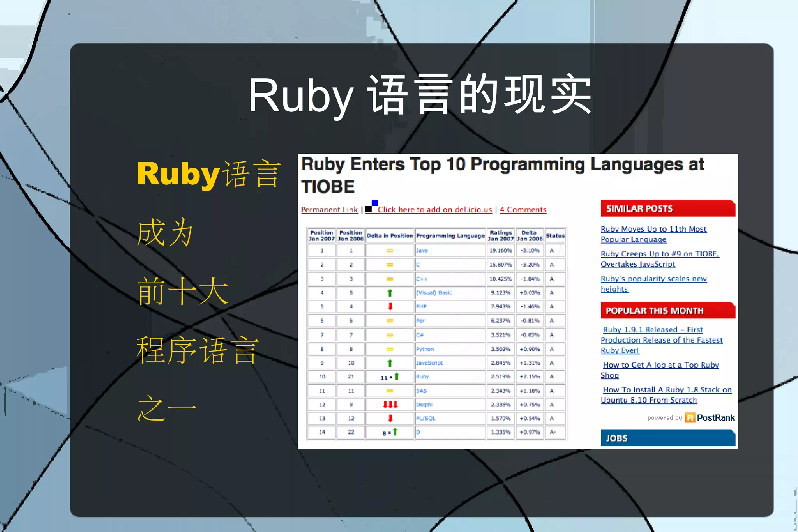Image resolution: width=798 pixels, height=532 pixels.
Task: Click the PostRank logo icon
Action: point(690,418)
